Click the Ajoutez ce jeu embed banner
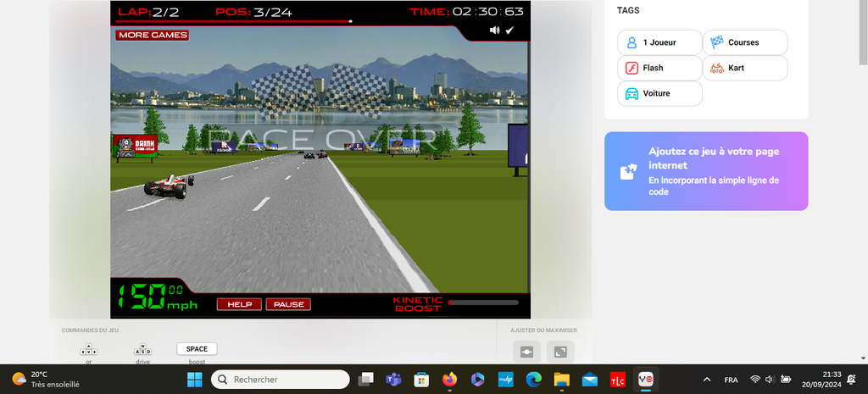This screenshot has width=868, height=394. pyautogui.click(x=705, y=171)
